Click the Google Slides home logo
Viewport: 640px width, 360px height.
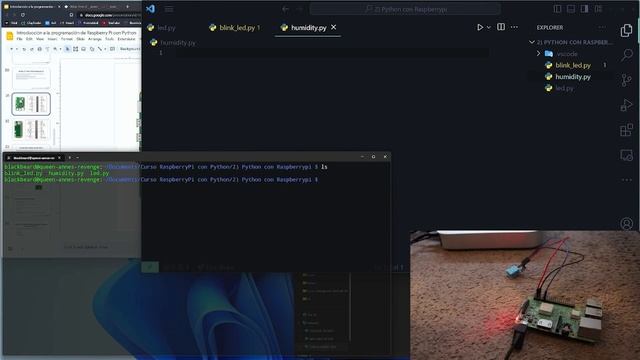click(9, 36)
